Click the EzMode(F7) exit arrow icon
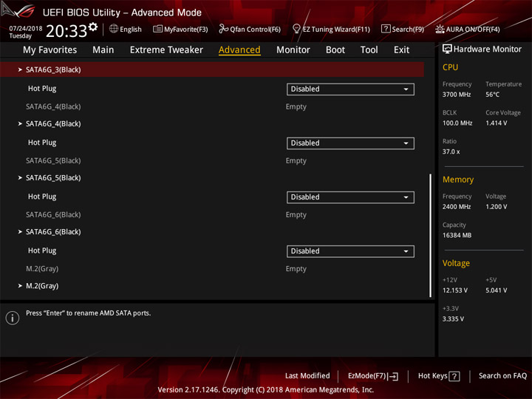The image size is (532, 399). (x=393, y=376)
